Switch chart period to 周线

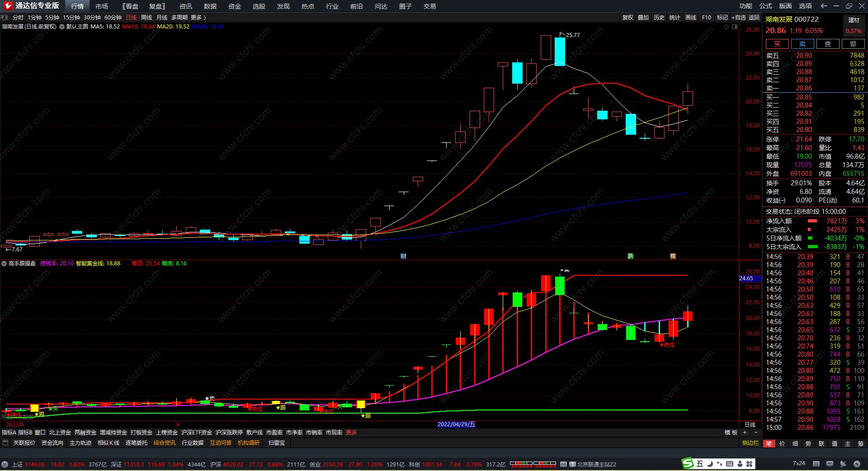146,17
